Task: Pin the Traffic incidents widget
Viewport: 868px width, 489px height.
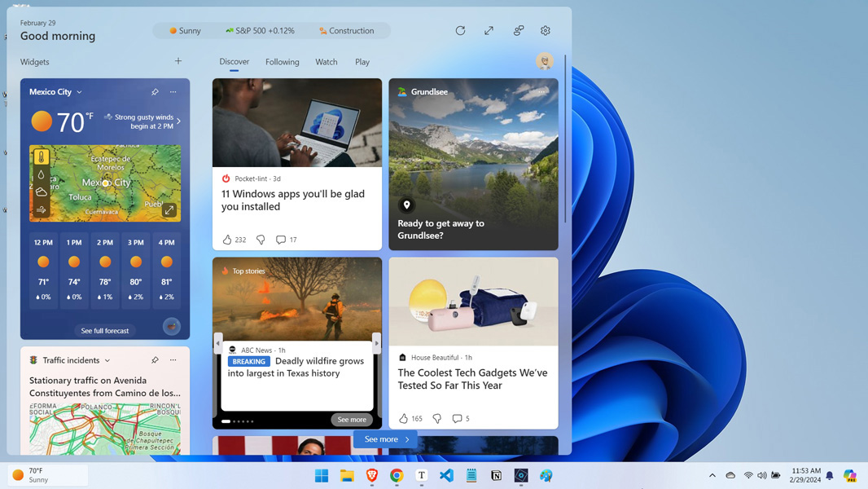Action: pyautogui.click(x=155, y=360)
